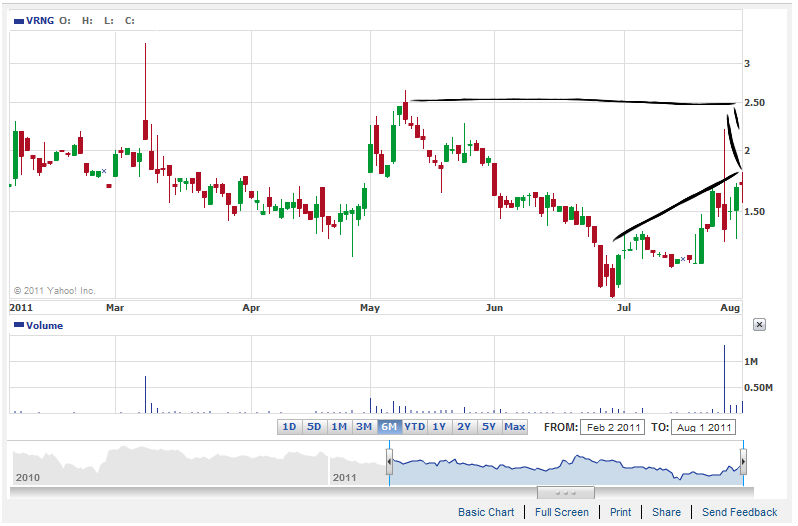
Task: Select the 2Y time range
Action: [464, 427]
